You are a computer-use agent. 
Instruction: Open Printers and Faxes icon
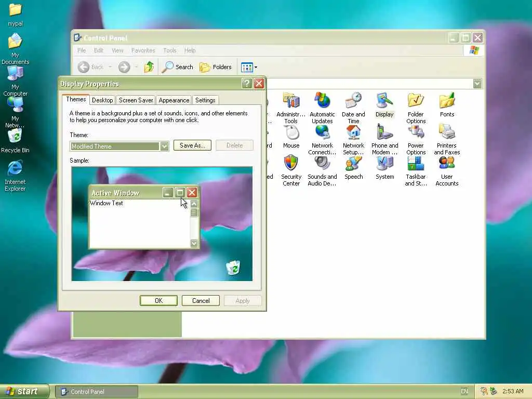coord(447,140)
